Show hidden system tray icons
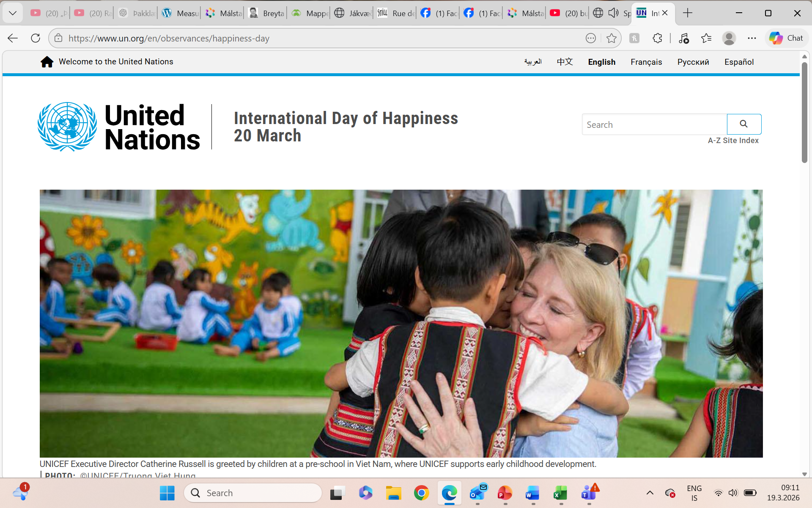812x508 pixels. tap(650, 493)
